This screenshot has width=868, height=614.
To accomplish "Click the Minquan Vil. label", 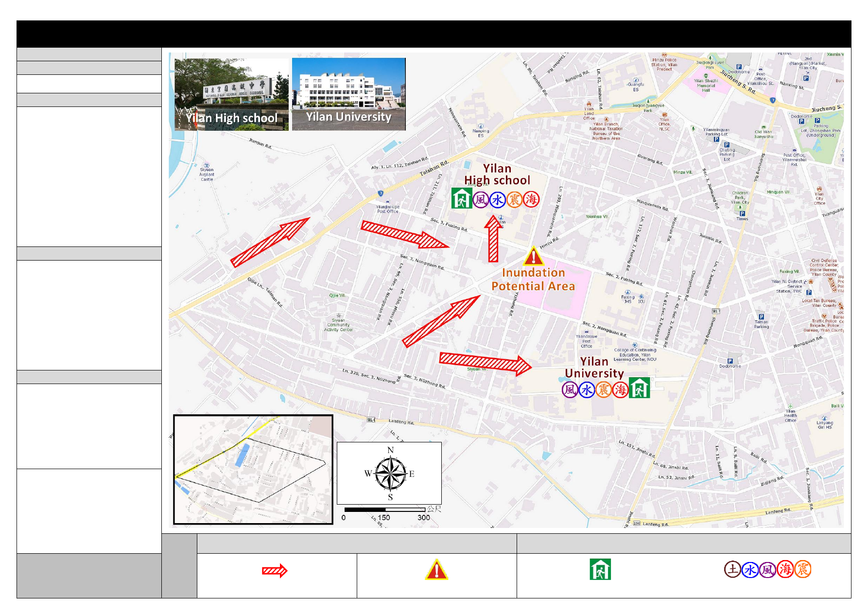I will click(x=779, y=192).
